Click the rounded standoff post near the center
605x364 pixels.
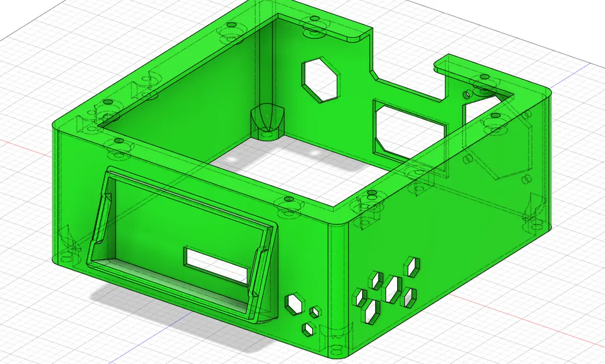(267, 122)
